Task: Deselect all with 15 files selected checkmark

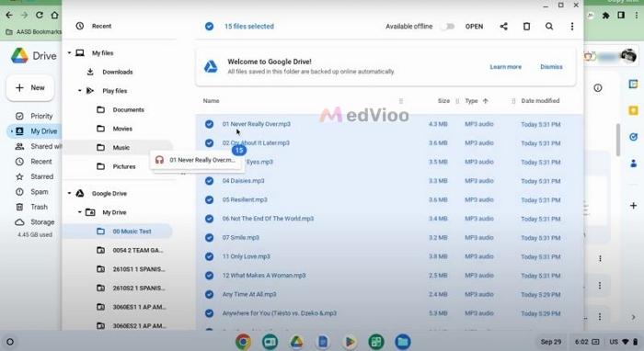Action: pos(209,27)
